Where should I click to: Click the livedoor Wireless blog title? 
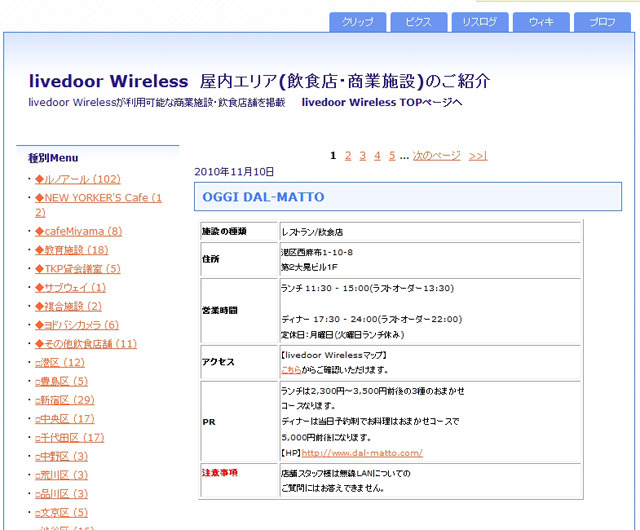(x=260, y=81)
